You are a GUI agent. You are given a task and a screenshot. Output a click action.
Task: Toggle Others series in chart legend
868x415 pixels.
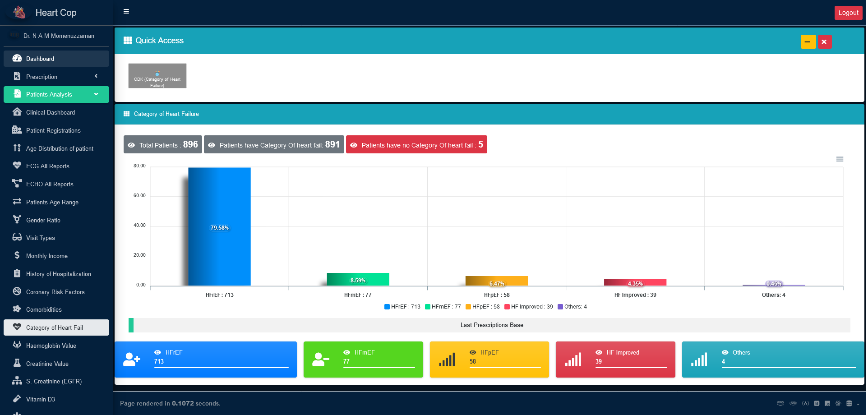coord(572,307)
